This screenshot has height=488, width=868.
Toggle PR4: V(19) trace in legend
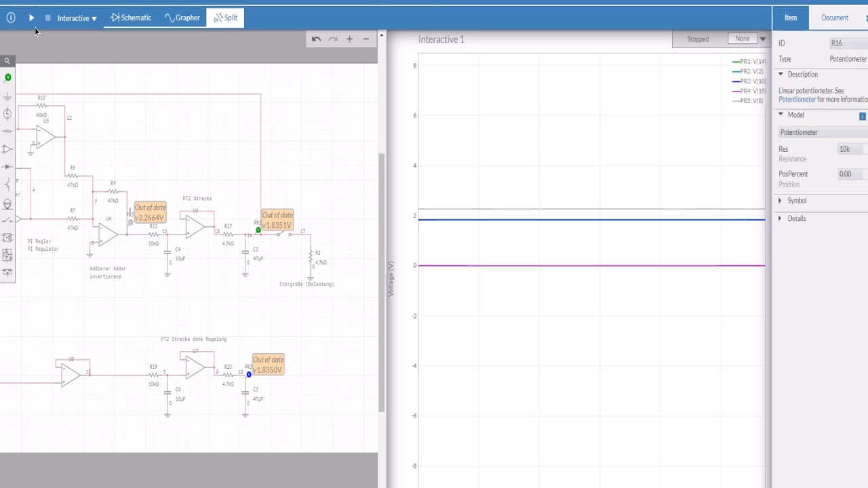[749, 91]
